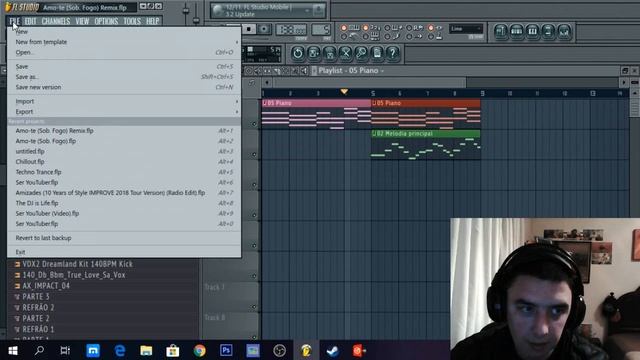Open the undo history shortcut icon
This screenshot has width=640, height=360.
click(298, 53)
